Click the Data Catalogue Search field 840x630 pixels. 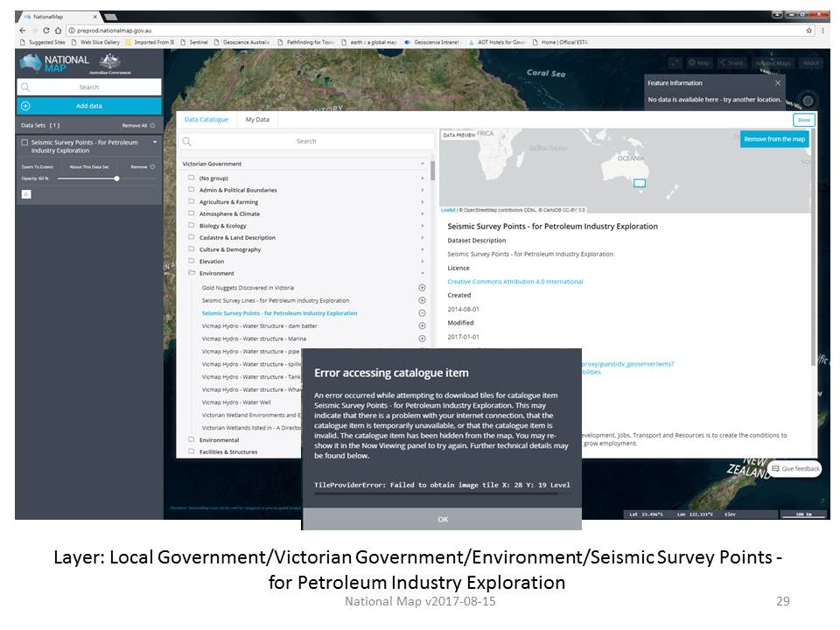[306, 142]
